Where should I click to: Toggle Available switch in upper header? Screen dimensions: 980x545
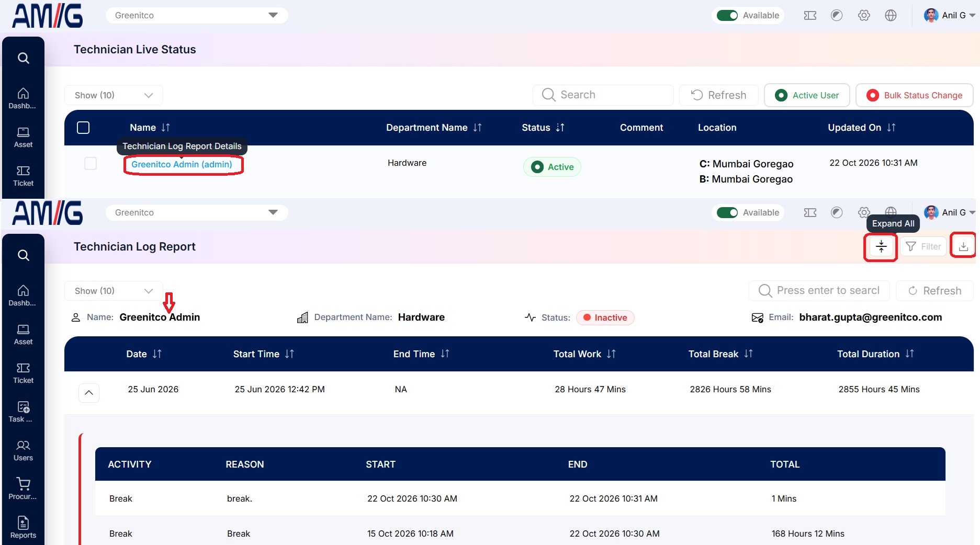pos(727,16)
